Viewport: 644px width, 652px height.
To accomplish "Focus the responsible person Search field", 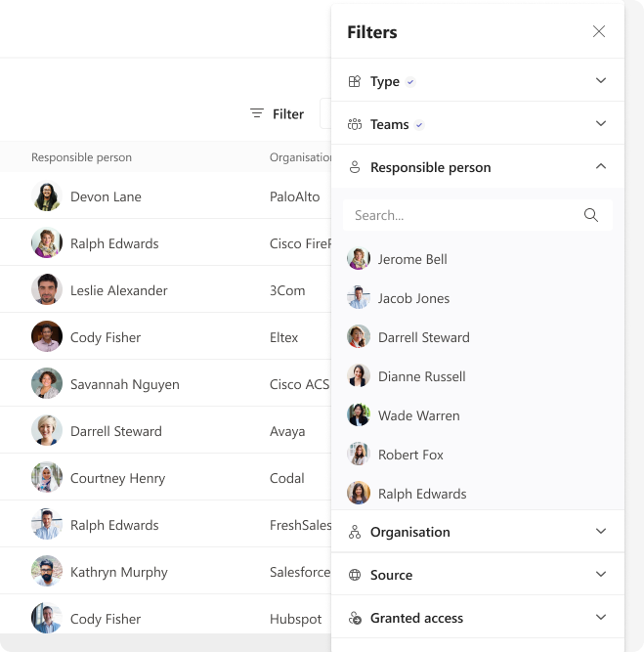I will tap(464, 215).
